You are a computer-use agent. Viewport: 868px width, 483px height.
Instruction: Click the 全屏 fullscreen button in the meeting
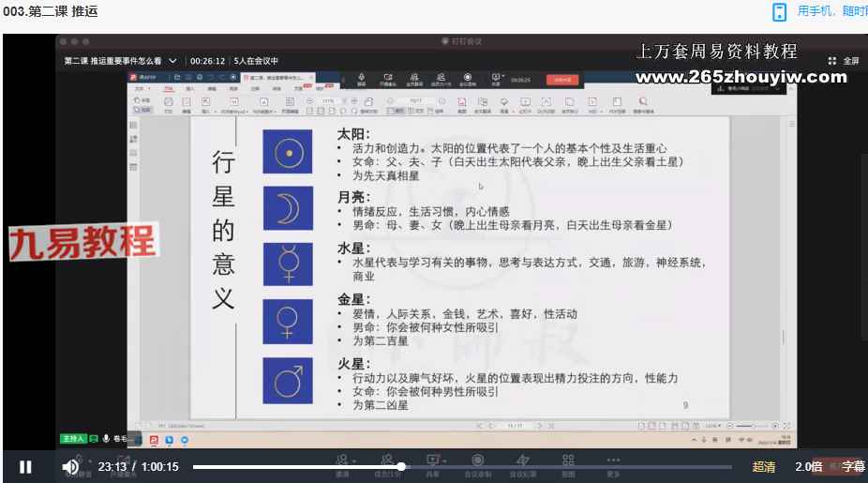pos(843,61)
